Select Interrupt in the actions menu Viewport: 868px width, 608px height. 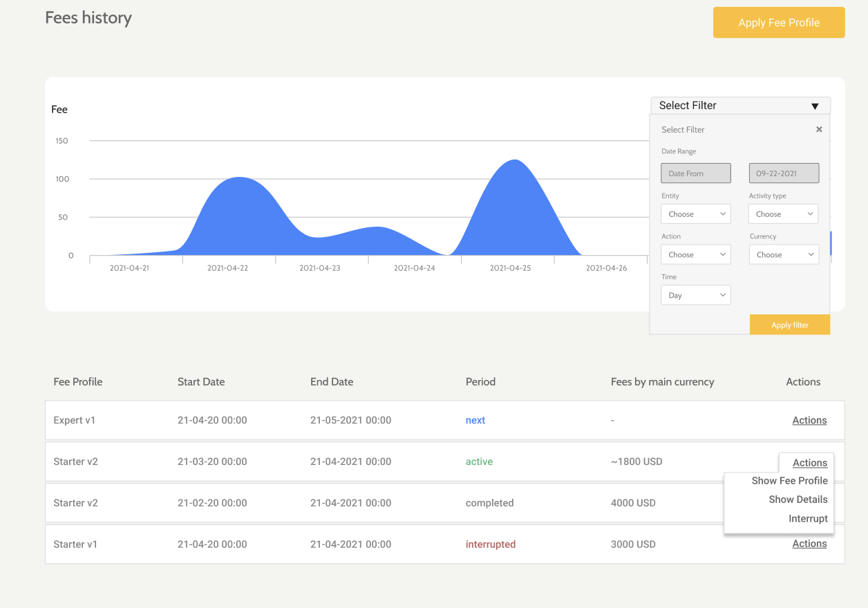click(x=808, y=519)
